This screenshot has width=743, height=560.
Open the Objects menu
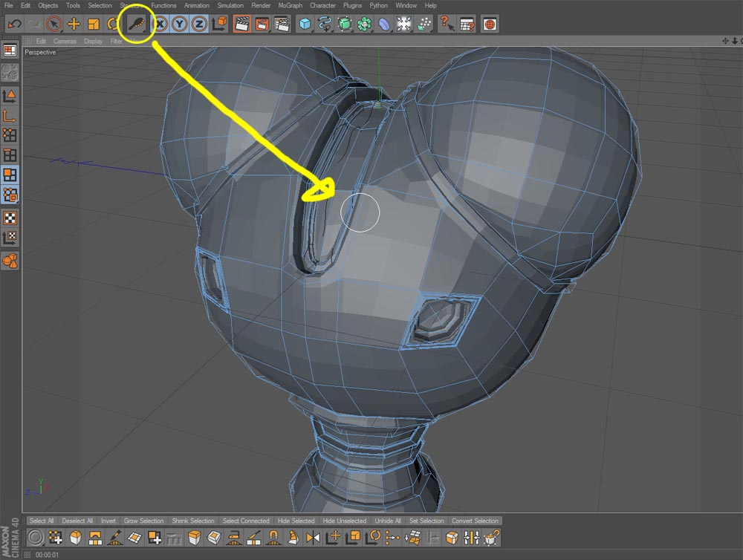(x=48, y=5)
